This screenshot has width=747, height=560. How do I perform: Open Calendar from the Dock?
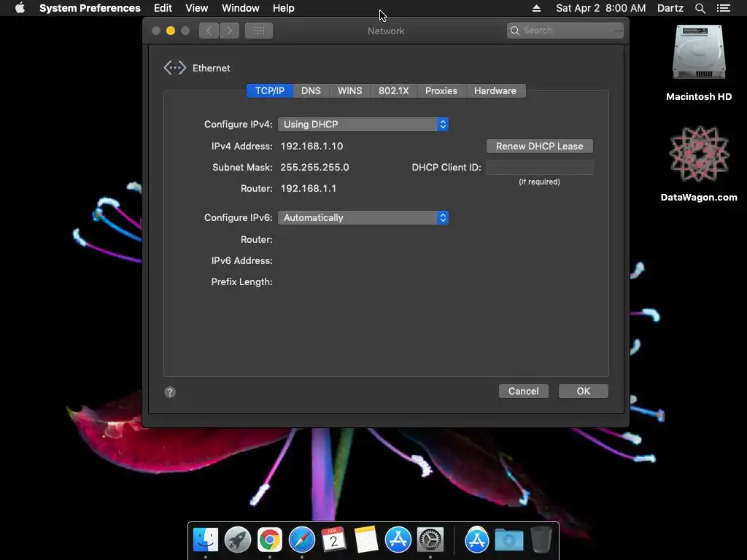click(333, 540)
